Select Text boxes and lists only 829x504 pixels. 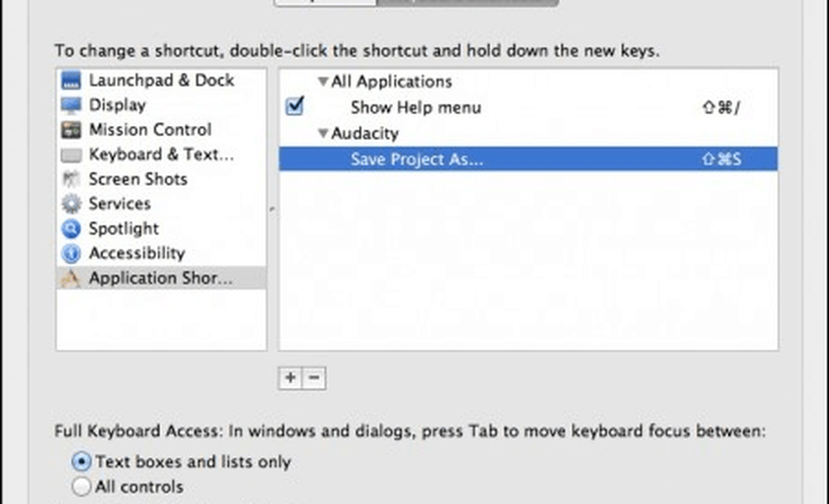[81, 462]
